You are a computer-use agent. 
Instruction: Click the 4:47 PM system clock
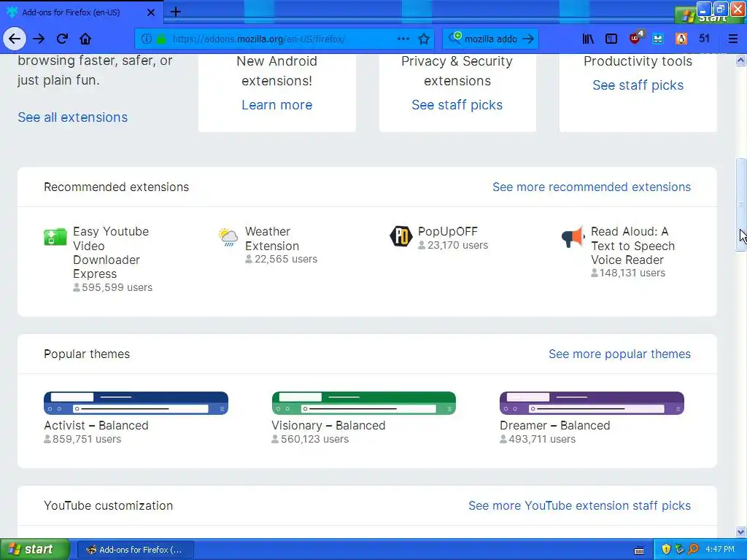[x=720, y=549]
